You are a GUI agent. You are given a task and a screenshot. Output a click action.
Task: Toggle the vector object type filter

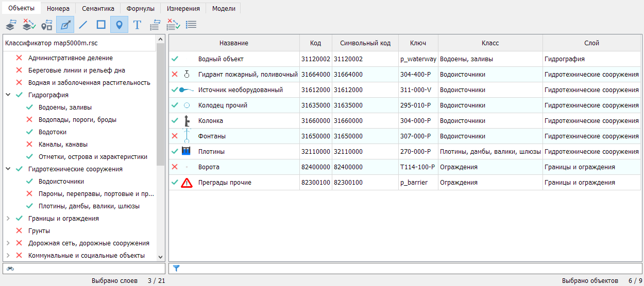pyautogui.click(x=65, y=24)
